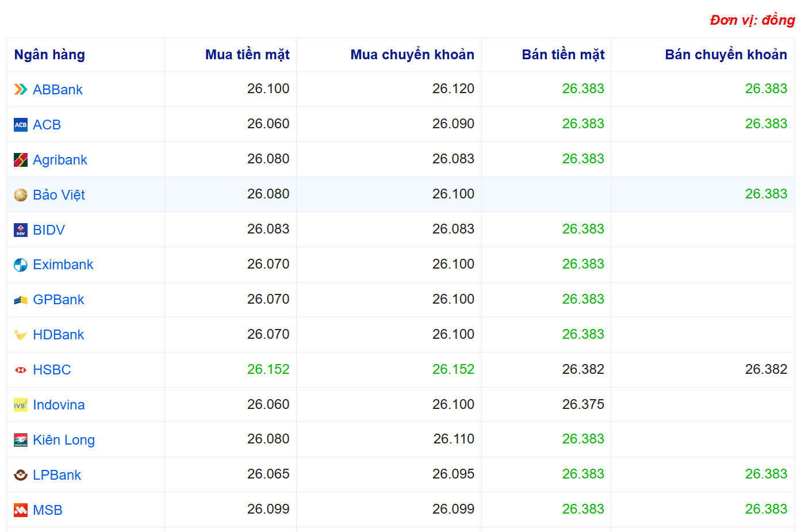The width and height of the screenshot is (801, 532).
Task: Click the BIDV logo icon
Action: click(21, 230)
